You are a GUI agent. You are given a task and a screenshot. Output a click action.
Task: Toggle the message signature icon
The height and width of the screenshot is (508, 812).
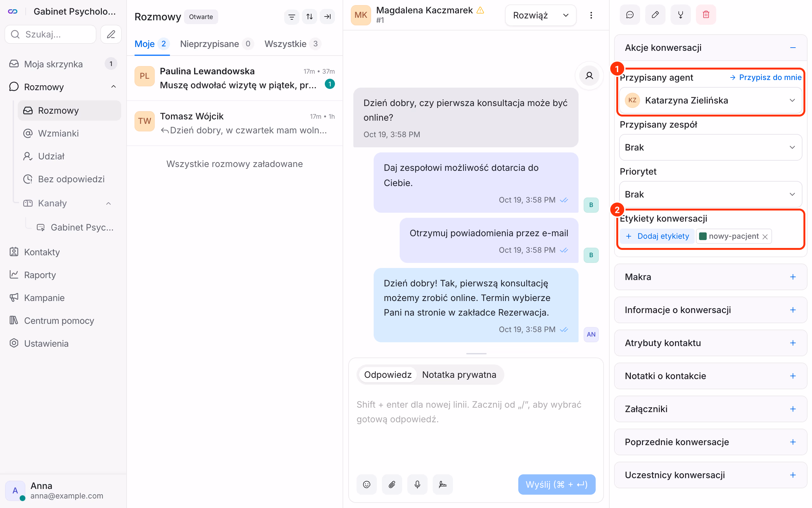pos(442,484)
